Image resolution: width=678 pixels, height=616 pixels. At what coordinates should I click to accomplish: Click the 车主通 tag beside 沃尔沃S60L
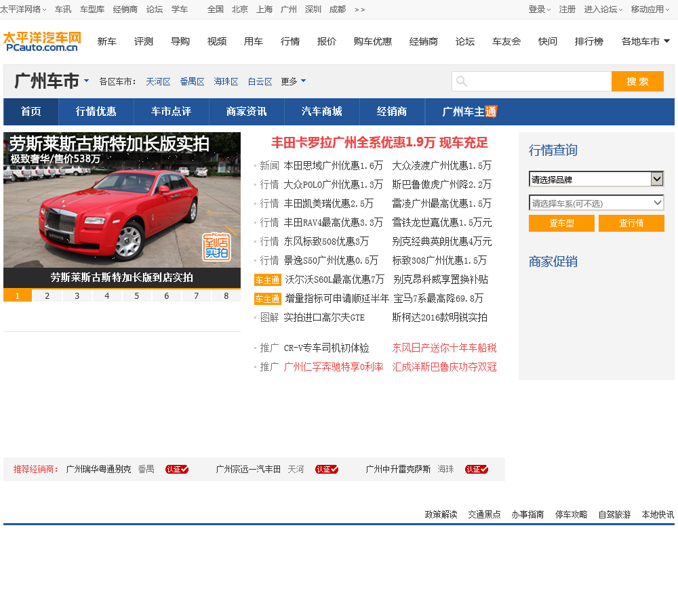point(267,280)
